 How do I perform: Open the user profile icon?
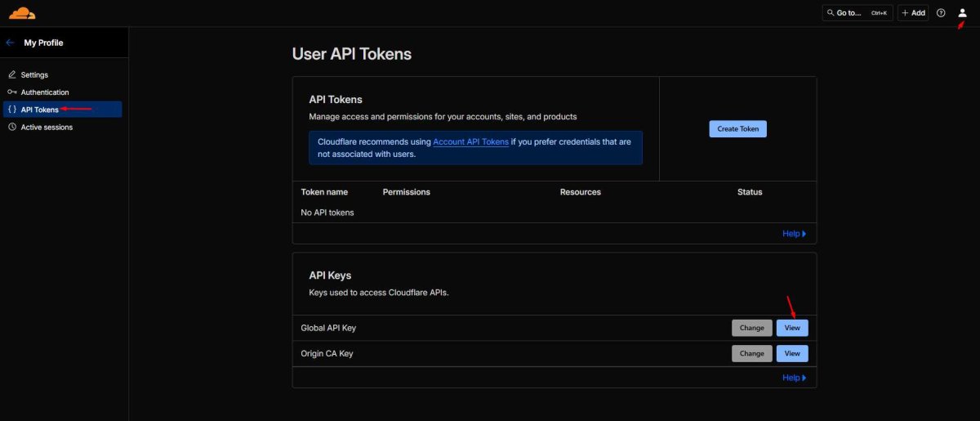tap(962, 13)
